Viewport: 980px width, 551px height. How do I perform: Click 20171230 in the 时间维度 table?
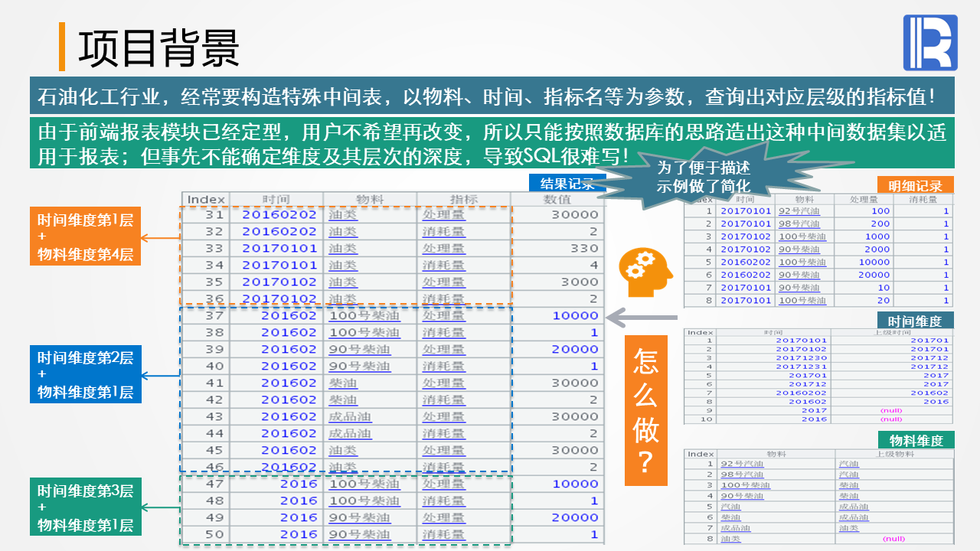[802, 358]
